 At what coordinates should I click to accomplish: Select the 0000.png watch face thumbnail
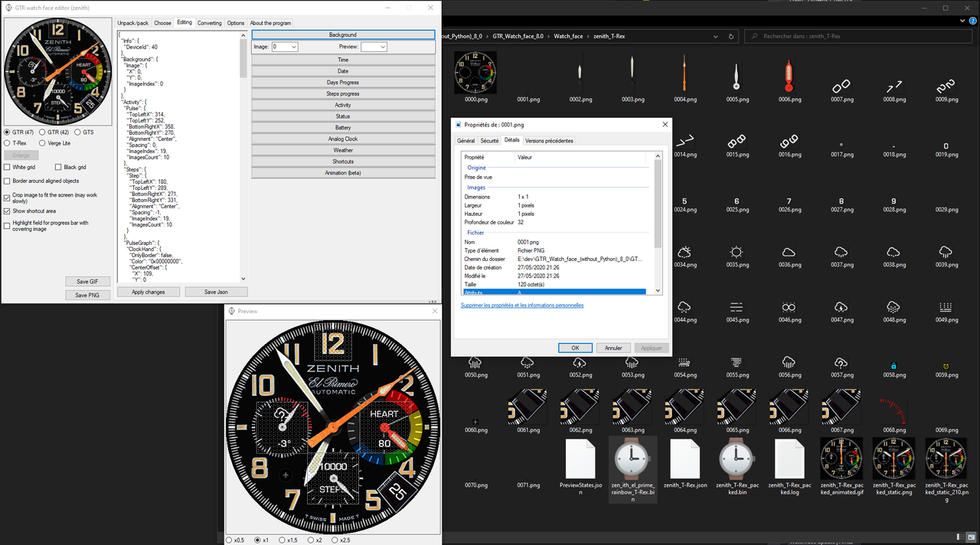pyautogui.click(x=475, y=73)
